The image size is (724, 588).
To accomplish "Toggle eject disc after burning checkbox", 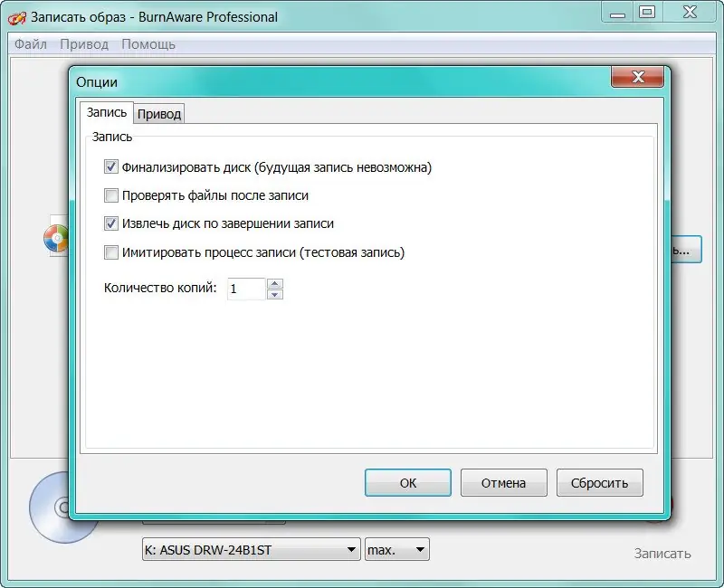I will pos(110,223).
